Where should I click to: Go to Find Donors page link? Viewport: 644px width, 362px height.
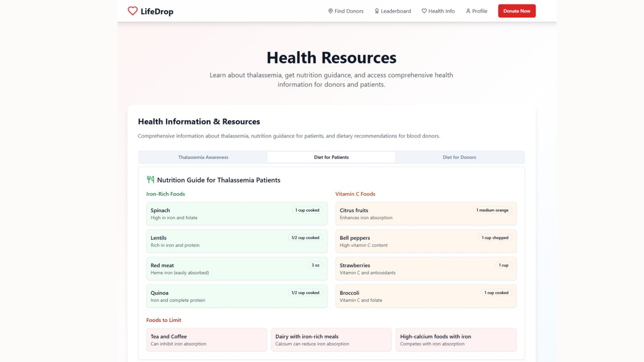[349, 11]
